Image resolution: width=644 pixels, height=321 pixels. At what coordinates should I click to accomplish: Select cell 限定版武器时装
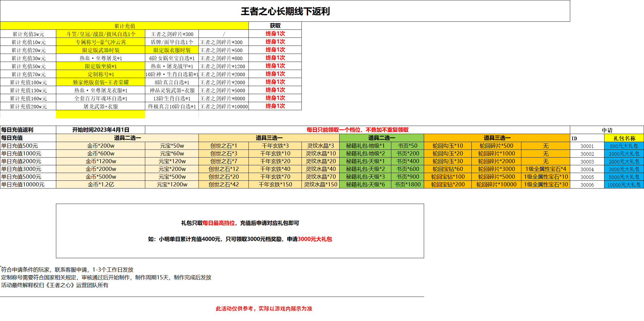pyautogui.click(x=101, y=50)
